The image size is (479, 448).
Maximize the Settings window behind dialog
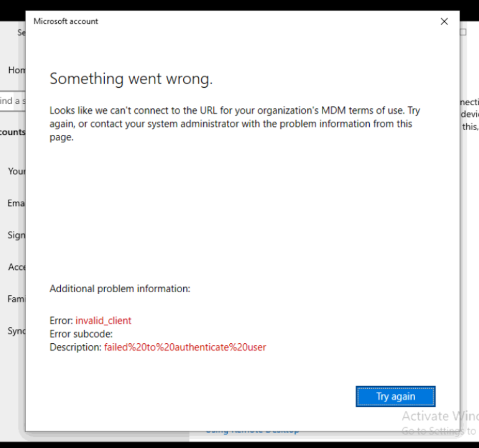click(463, 32)
